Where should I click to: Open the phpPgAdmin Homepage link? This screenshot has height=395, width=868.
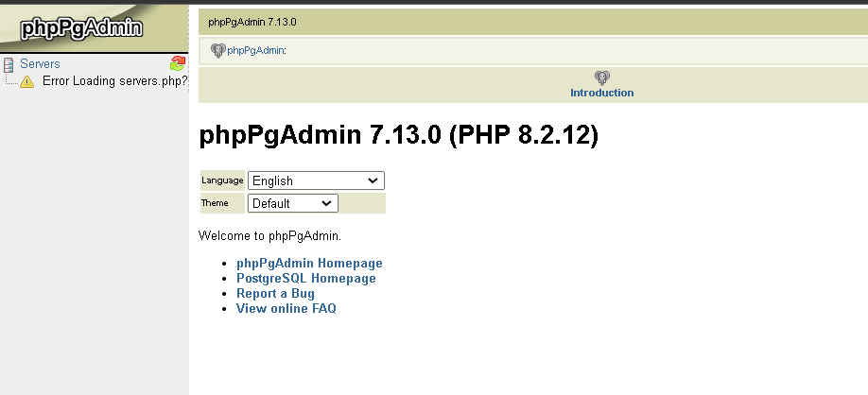(309, 264)
